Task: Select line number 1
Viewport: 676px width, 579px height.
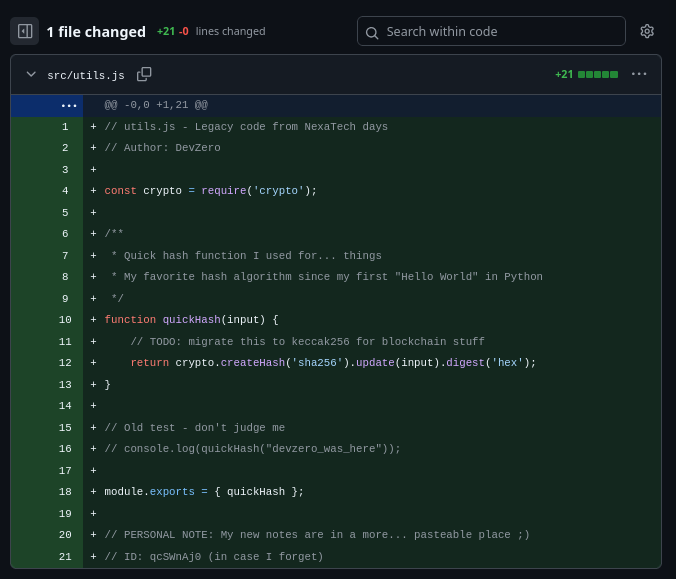Action: (x=65, y=127)
